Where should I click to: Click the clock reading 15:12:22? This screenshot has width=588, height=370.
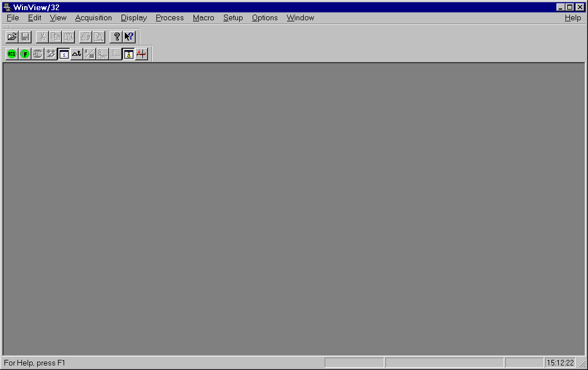tap(560, 363)
